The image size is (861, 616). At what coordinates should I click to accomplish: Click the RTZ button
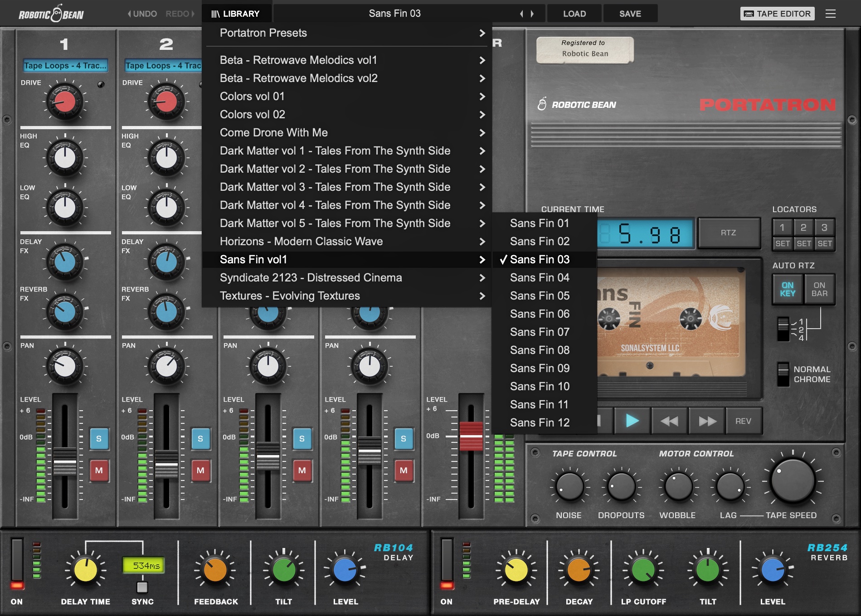point(728,233)
